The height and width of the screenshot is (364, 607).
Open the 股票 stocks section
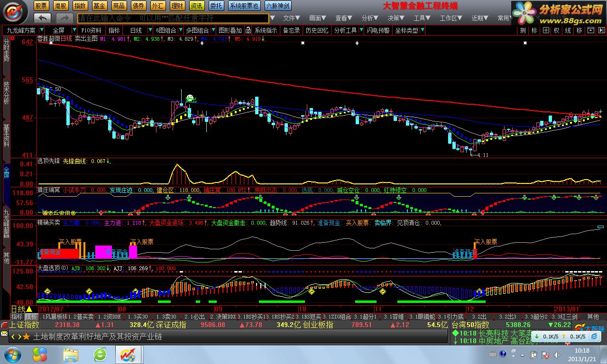point(41,6)
